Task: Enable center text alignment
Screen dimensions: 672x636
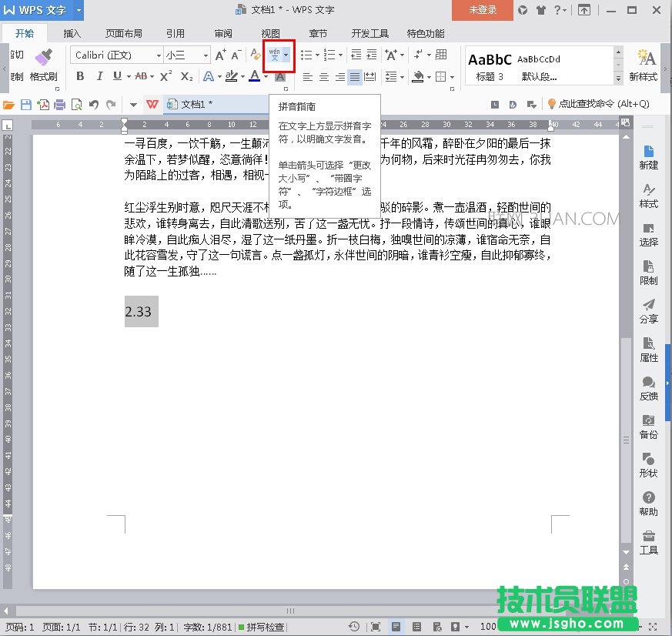Action: [326, 76]
